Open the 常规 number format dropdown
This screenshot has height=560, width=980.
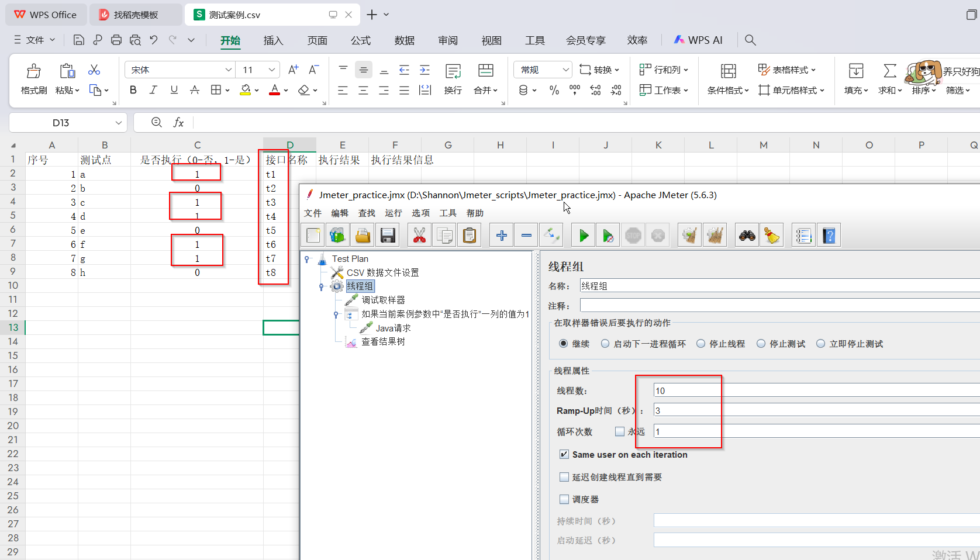pos(565,70)
